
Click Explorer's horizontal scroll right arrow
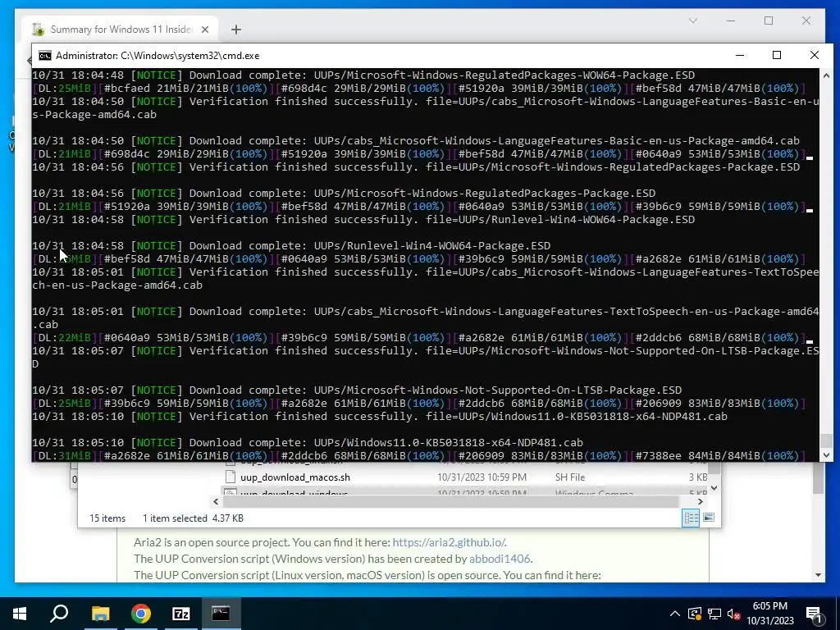tap(700, 501)
